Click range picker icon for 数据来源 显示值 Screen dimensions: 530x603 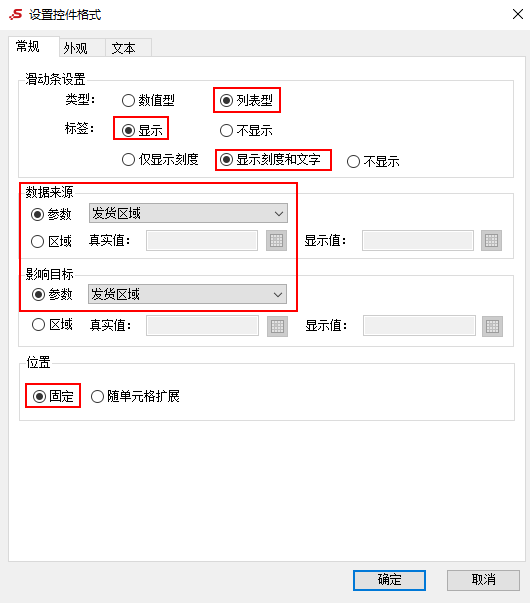click(x=491, y=241)
